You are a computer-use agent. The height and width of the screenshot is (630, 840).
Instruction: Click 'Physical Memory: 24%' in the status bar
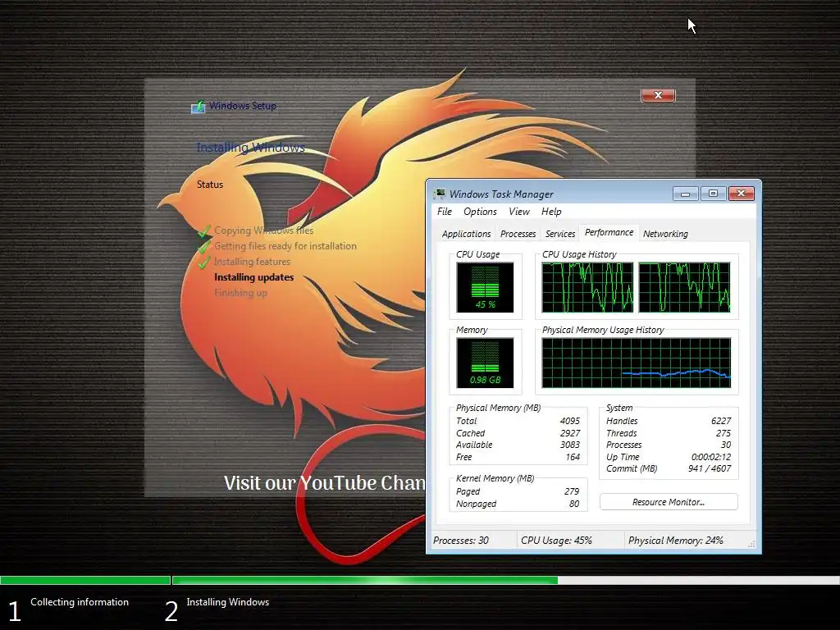click(676, 541)
